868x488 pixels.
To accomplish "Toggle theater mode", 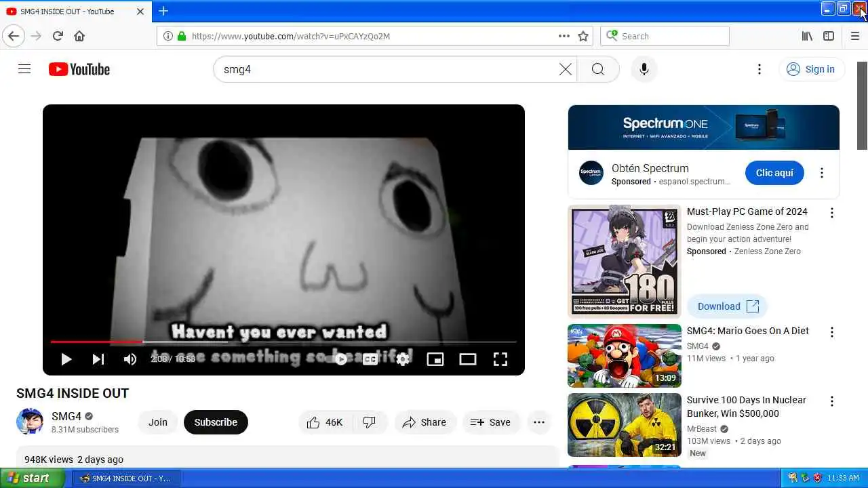I will pos(468,359).
